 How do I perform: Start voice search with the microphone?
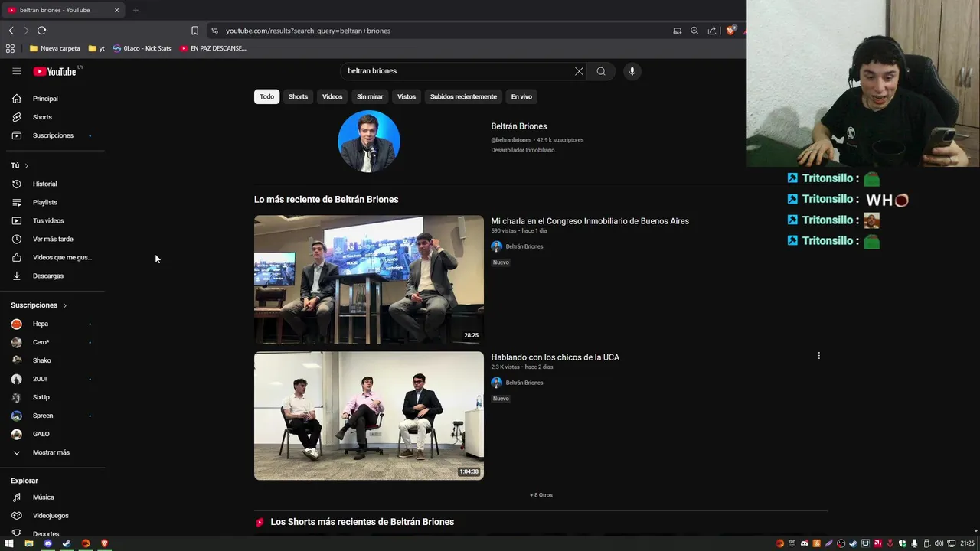pyautogui.click(x=632, y=71)
